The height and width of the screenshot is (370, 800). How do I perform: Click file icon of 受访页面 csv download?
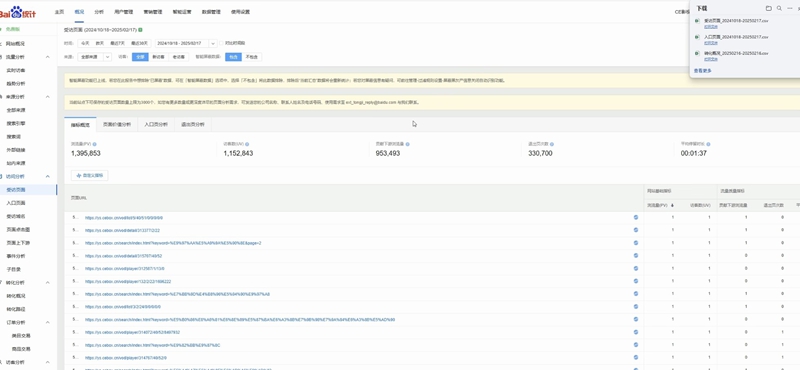(697, 21)
